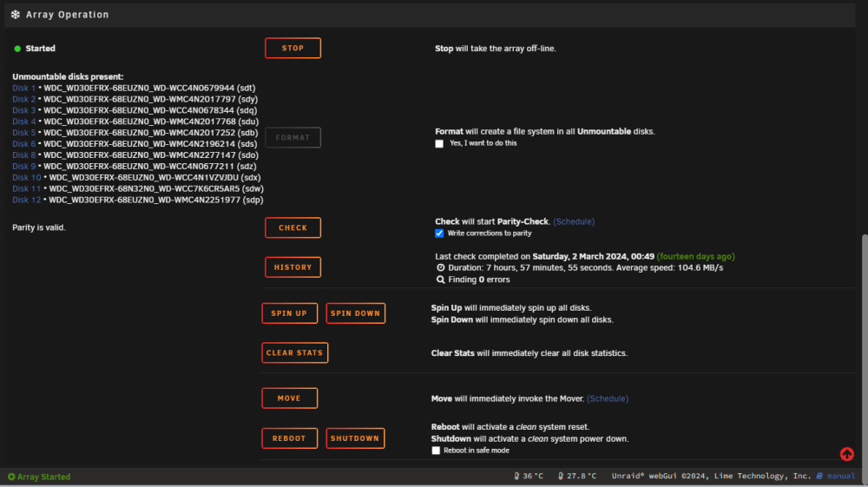Uncheck Write corrections to parity

pyautogui.click(x=439, y=234)
